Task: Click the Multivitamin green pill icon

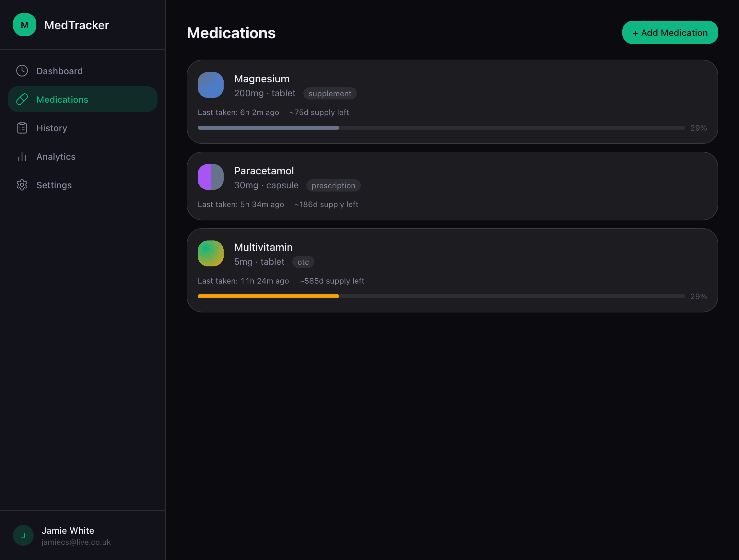Action: [x=210, y=253]
